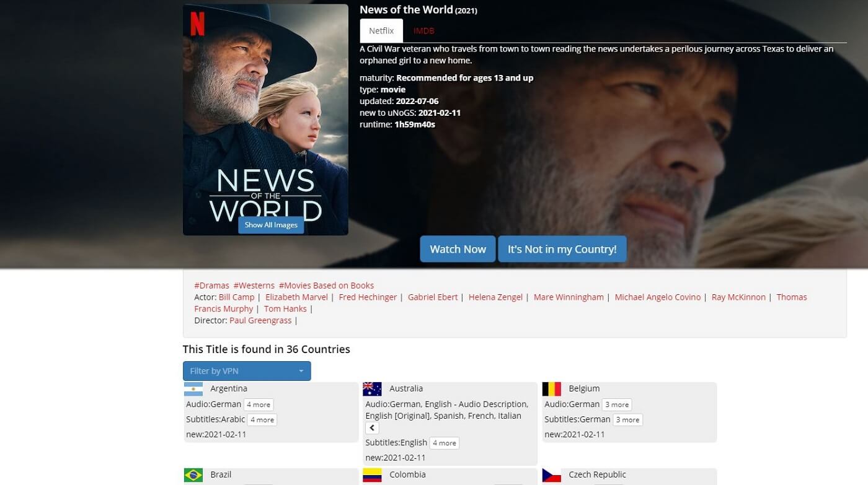Viewport: 868px width, 485px height.
Task: Click the Colombia flag icon
Action: point(372,475)
